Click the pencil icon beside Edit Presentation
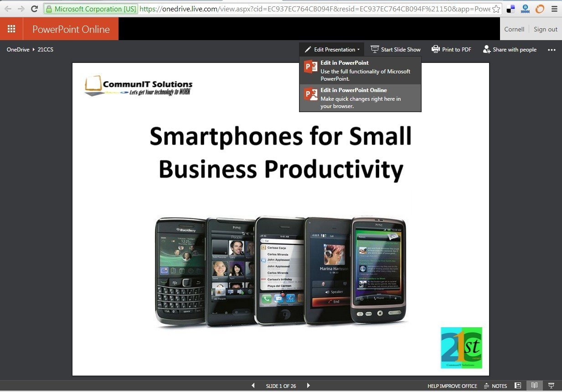This screenshot has height=392, width=562. (308, 49)
